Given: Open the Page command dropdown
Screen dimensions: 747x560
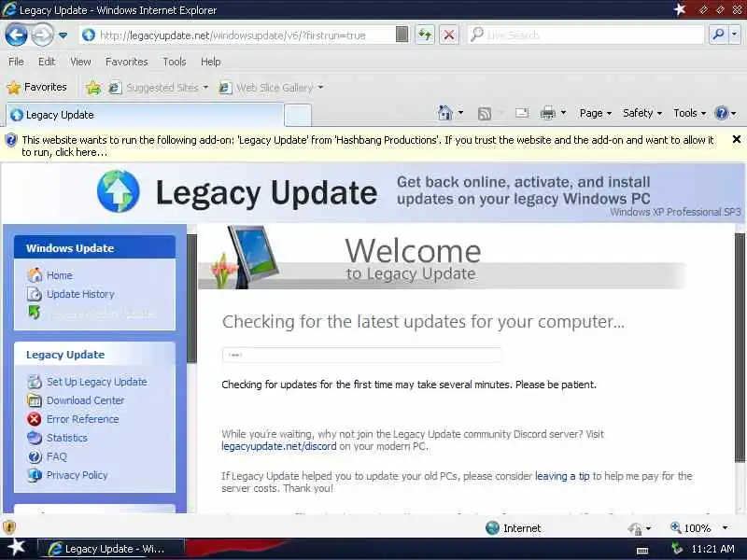Looking at the screenshot, I should [596, 113].
